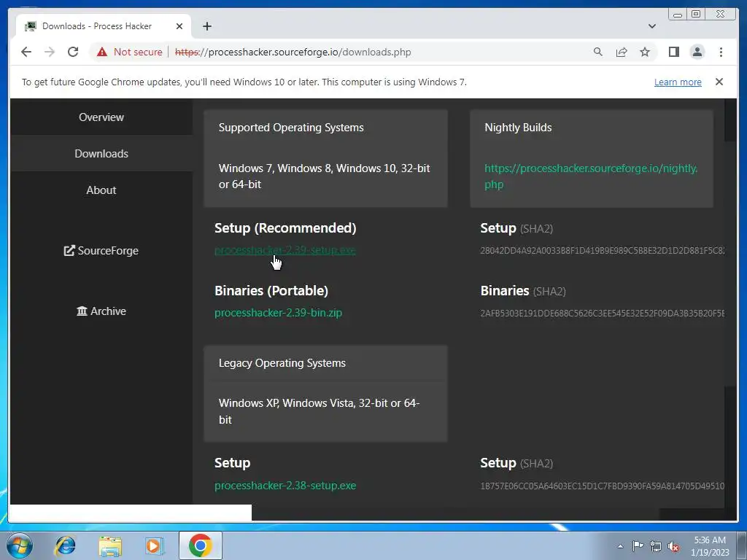Visit SourceForge from the sidebar
Viewport: 747px width, 560px height.
click(x=101, y=251)
